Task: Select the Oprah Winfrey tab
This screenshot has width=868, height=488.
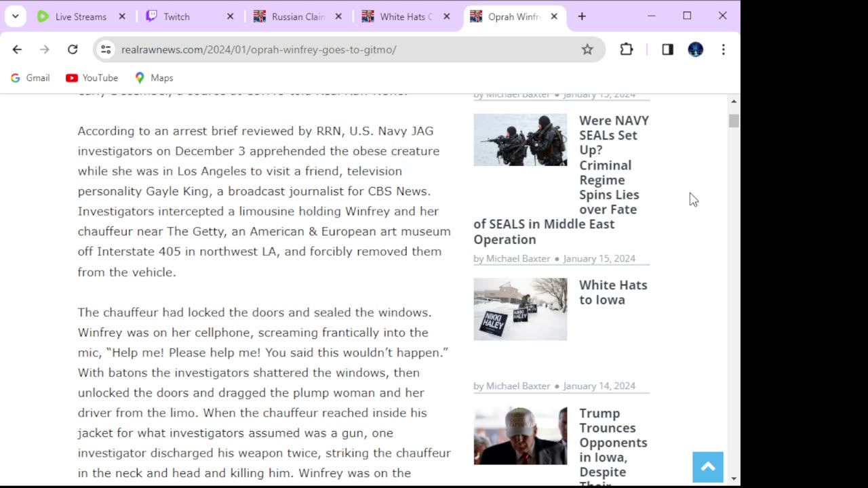Action: point(514,16)
